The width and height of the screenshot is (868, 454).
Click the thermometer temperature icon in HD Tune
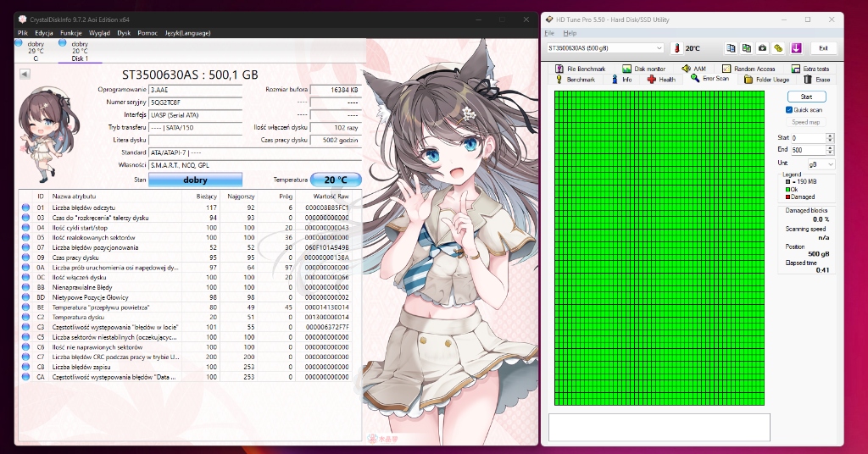pos(677,48)
